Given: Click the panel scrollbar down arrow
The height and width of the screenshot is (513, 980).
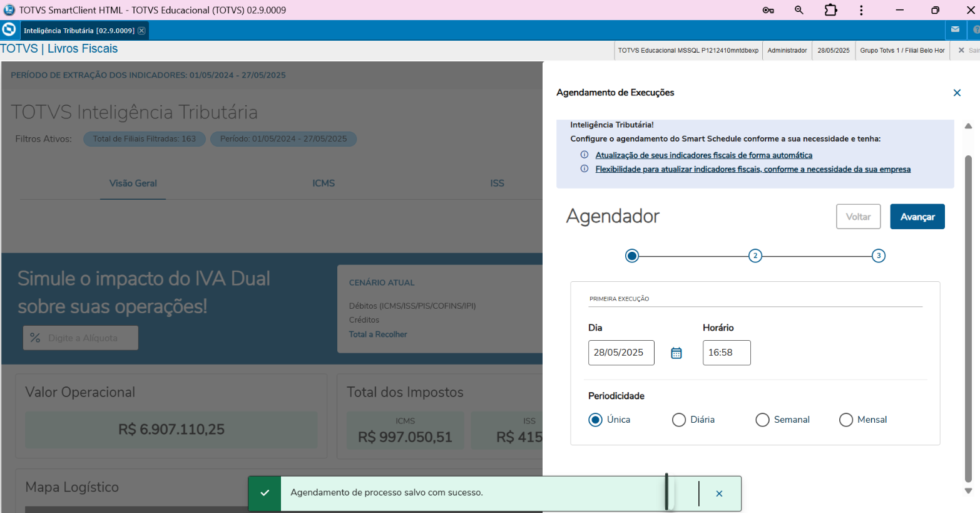Looking at the screenshot, I should pyautogui.click(x=968, y=491).
